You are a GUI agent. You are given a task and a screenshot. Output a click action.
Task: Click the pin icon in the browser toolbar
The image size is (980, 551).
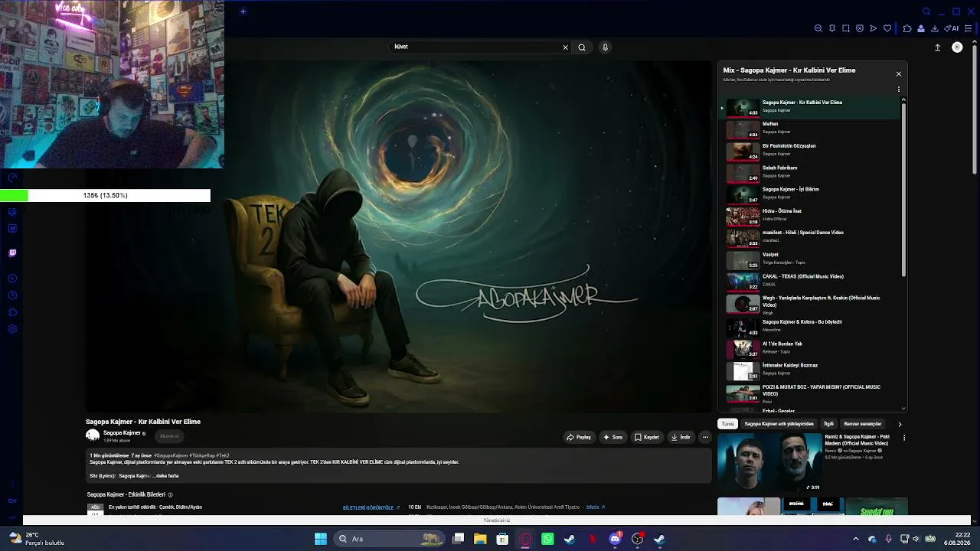832,28
